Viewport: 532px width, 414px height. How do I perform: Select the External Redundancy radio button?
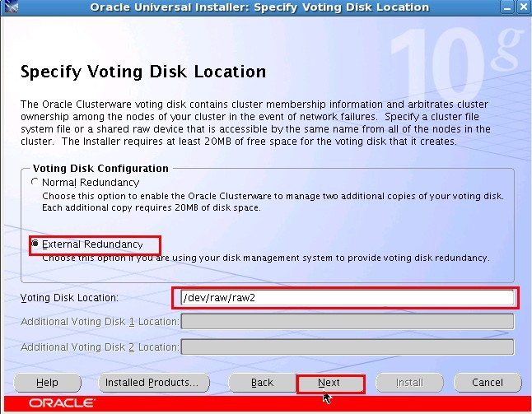pos(35,244)
